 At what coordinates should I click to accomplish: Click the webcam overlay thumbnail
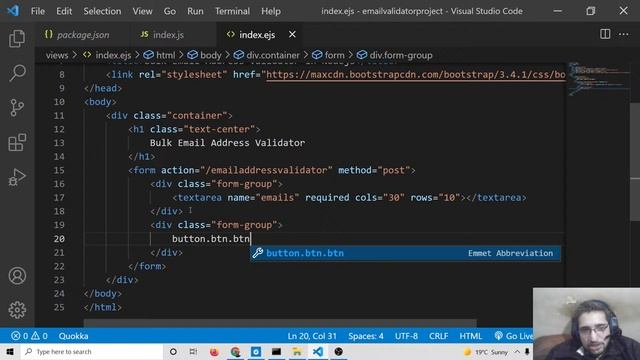point(586,324)
